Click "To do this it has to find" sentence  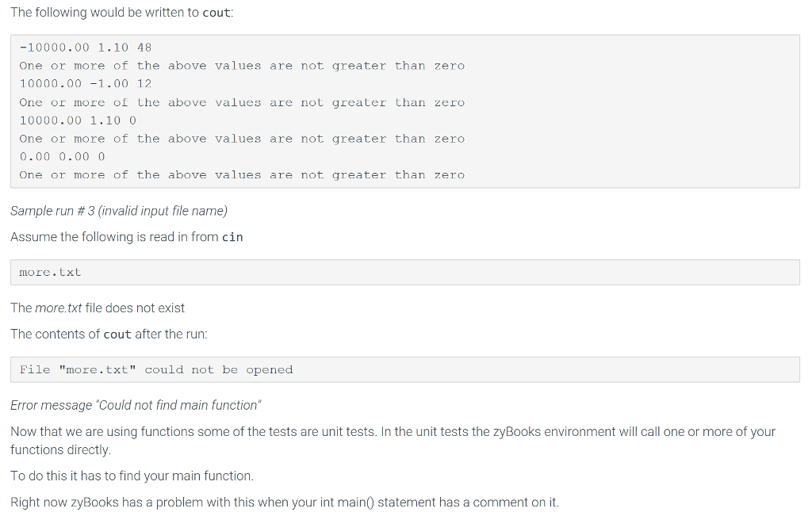(132, 476)
